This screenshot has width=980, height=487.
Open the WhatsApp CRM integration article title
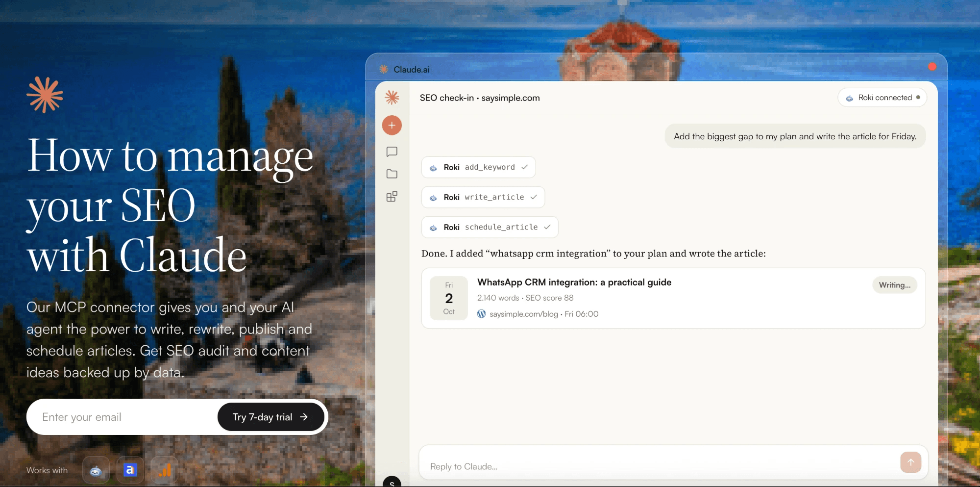click(x=574, y=282)
